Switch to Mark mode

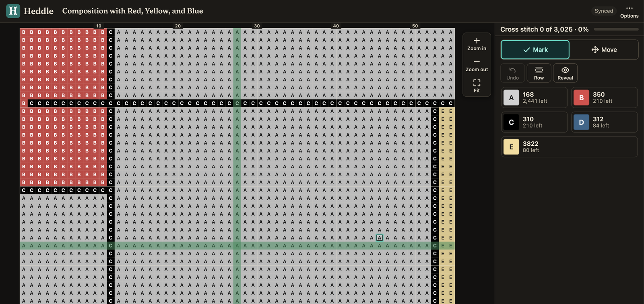[535, 50]
